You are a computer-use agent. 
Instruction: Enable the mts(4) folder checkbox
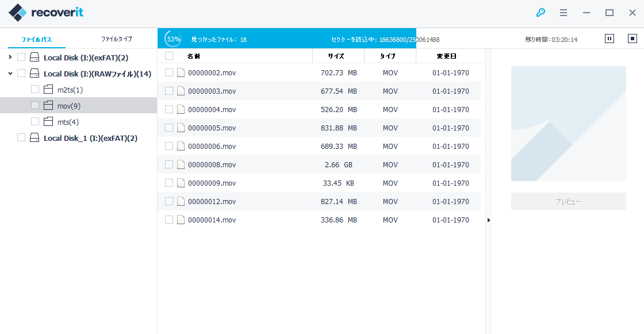(x=35, y=122)
